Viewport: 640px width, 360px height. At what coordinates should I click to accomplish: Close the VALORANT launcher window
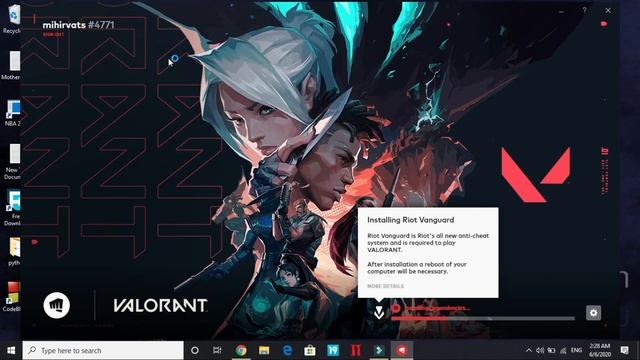(x=608, y=11)
